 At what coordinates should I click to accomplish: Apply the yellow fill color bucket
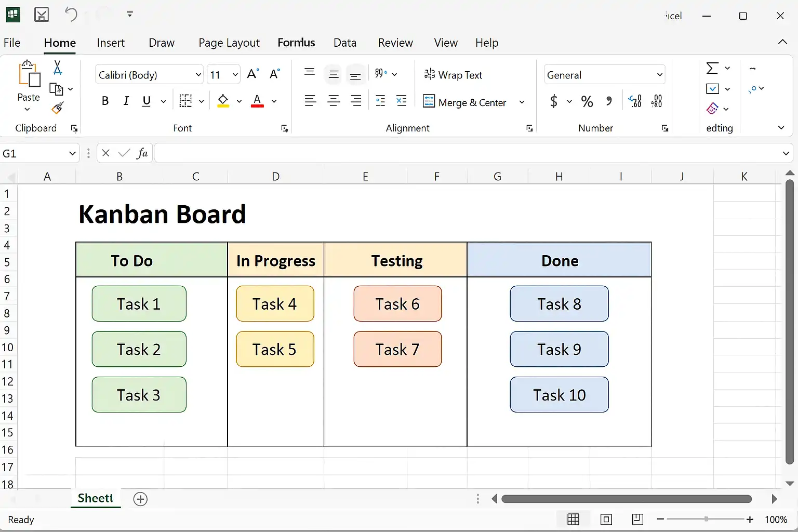(223, 101)
